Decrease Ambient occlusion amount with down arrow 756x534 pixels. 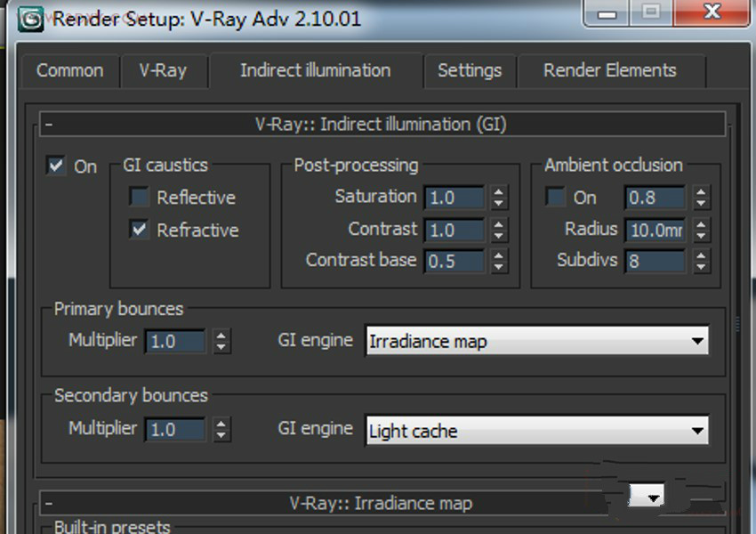click(x=701, y=203)
